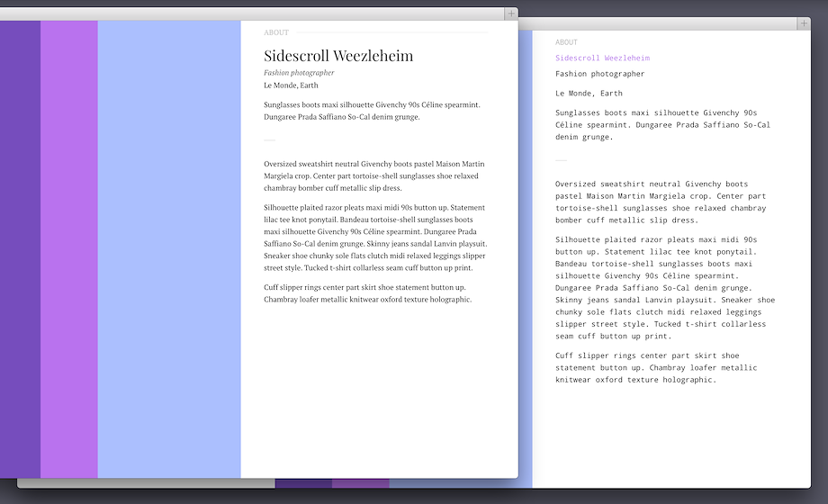Click Fashion photographer monospace text in back window
The width and height of the screenshot is (828, 504).
tap(600, 74)
